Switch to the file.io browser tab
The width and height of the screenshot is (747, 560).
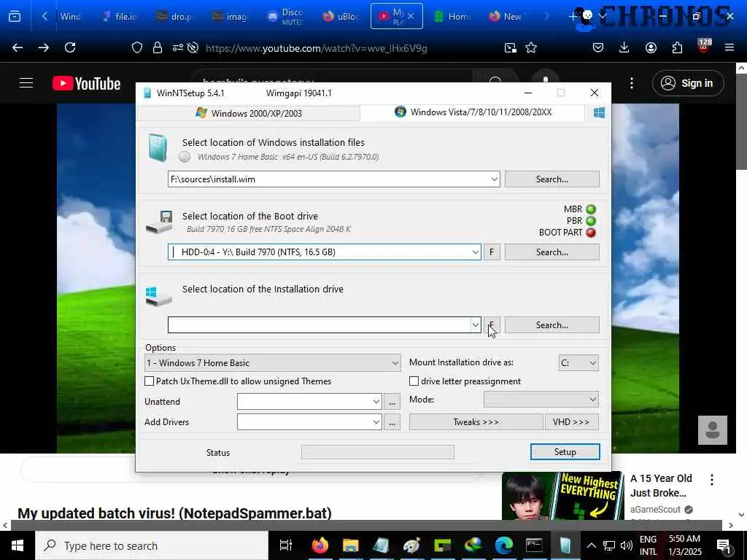(x=120, y=16)
